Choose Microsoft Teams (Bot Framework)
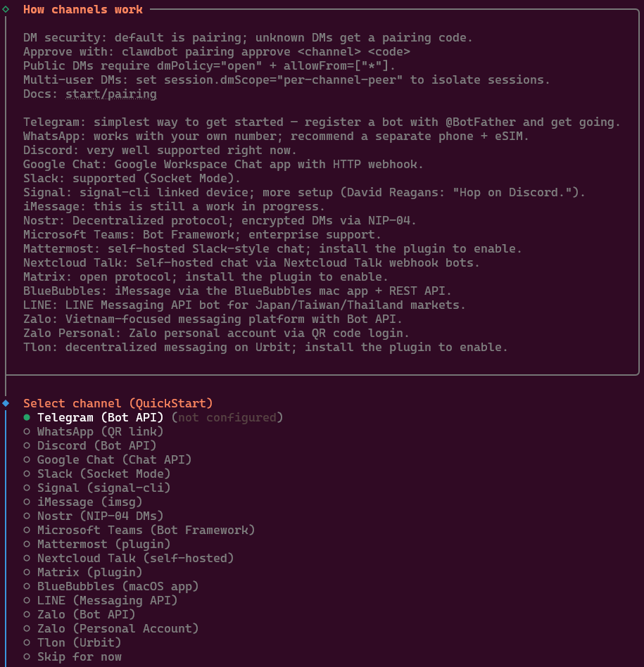This screenshot has height=667, width=644. [146, 530]
